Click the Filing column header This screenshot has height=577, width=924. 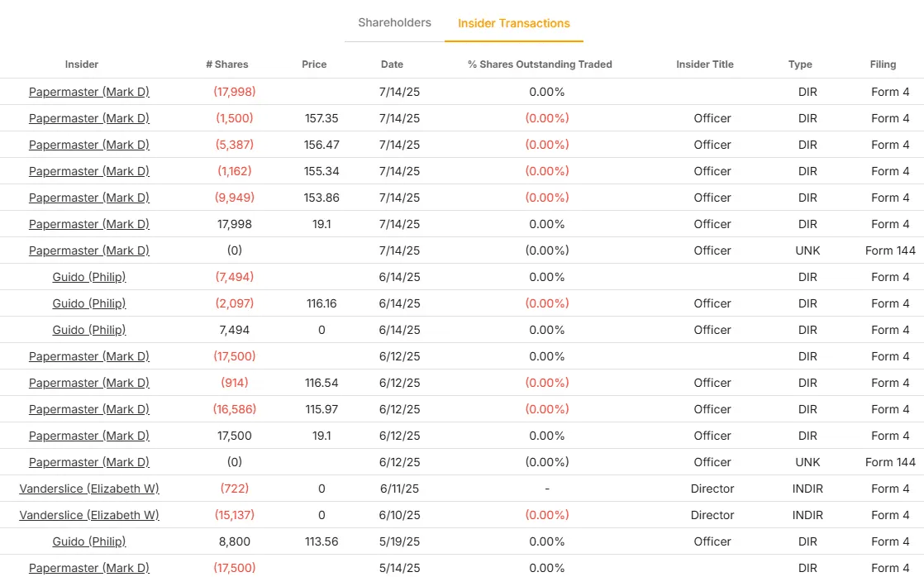click(883, 64)
